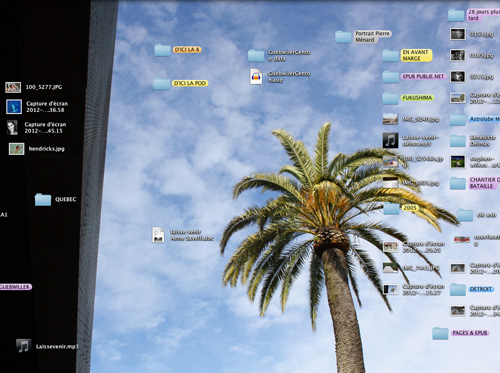The width and height of the screenshot is (500, 373).
Task: Select the EPUB PUBLIE.NET folder
Action: click(x=390, y=77)
